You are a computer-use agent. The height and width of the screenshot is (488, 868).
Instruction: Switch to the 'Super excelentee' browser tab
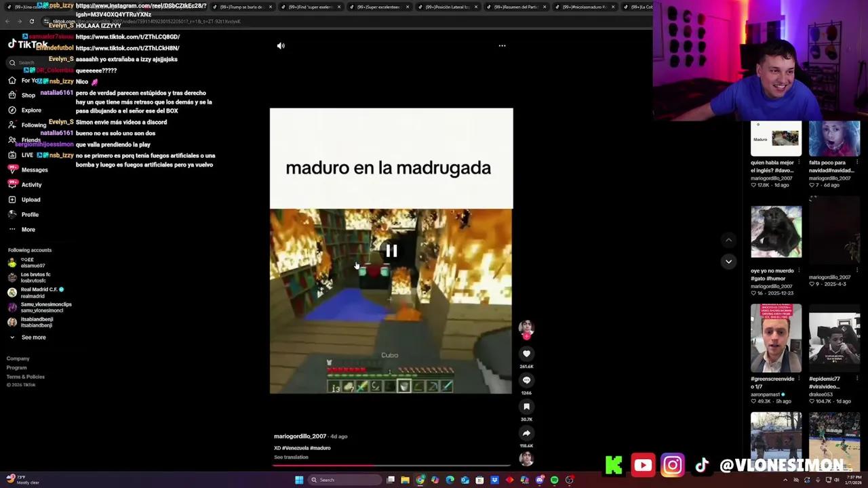click(379, 7)
